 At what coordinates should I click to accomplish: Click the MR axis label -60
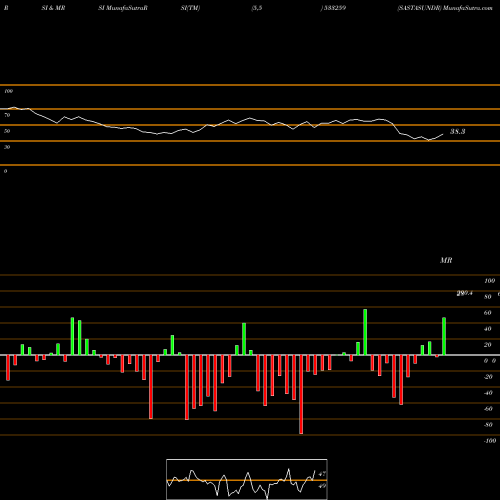(488, 409)
